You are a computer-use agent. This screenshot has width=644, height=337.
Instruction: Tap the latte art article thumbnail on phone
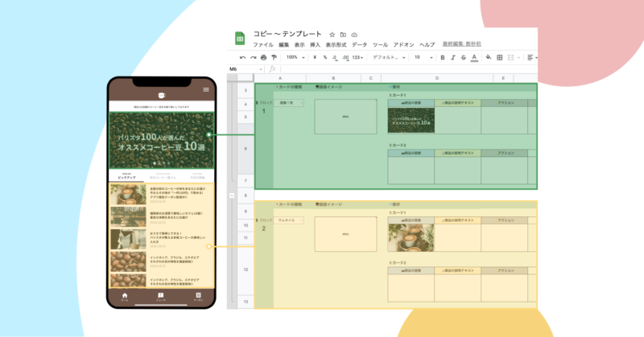pos(128,194)
